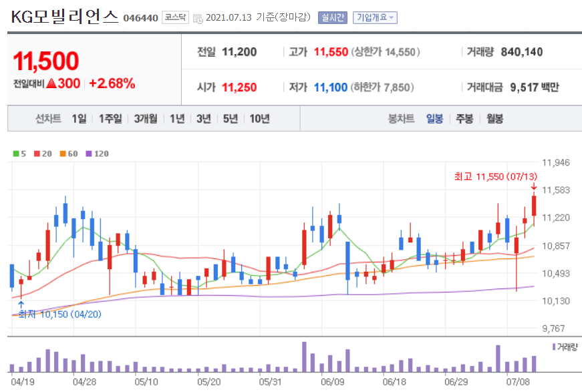Click the KG모빌리언스 stock name heading

coord(65,17)
